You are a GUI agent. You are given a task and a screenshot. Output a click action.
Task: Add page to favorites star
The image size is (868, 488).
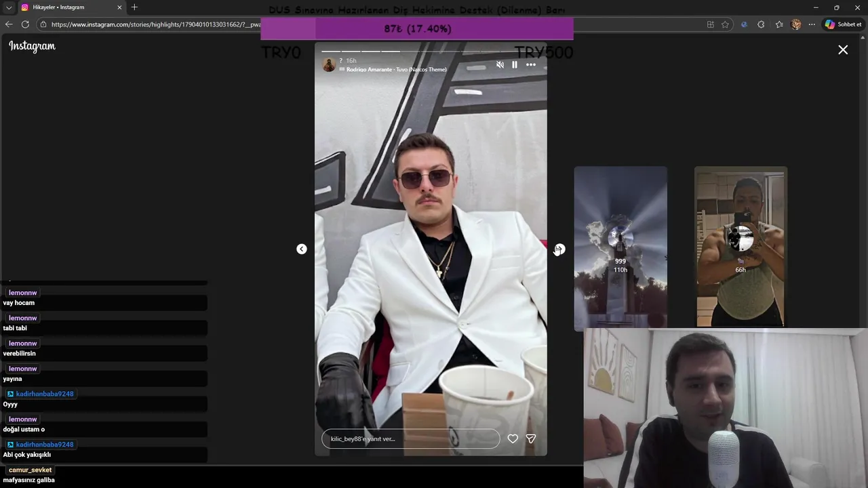pos(725,24)
